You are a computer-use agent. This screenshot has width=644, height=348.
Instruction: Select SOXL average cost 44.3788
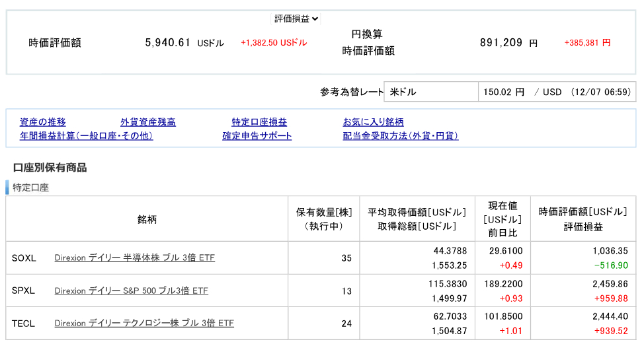(450, 251)
